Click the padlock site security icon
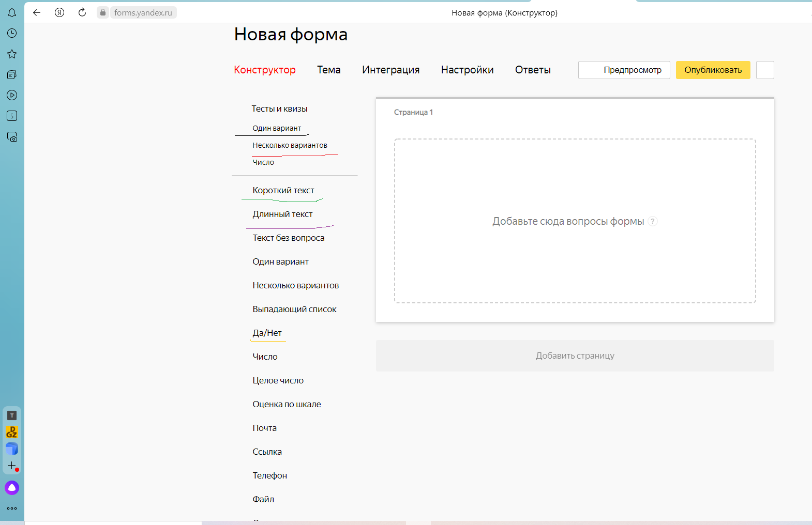 (103, 12)
